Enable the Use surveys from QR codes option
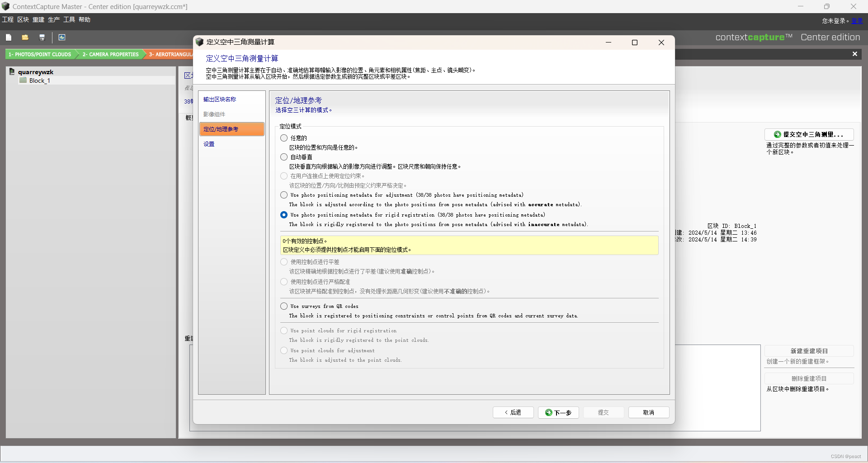 tap(284, 306)
